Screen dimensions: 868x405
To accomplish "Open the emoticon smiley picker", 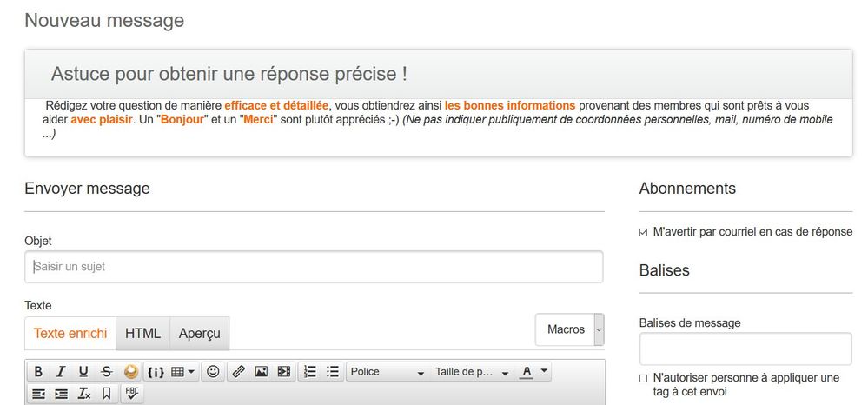I will (213, 372).
